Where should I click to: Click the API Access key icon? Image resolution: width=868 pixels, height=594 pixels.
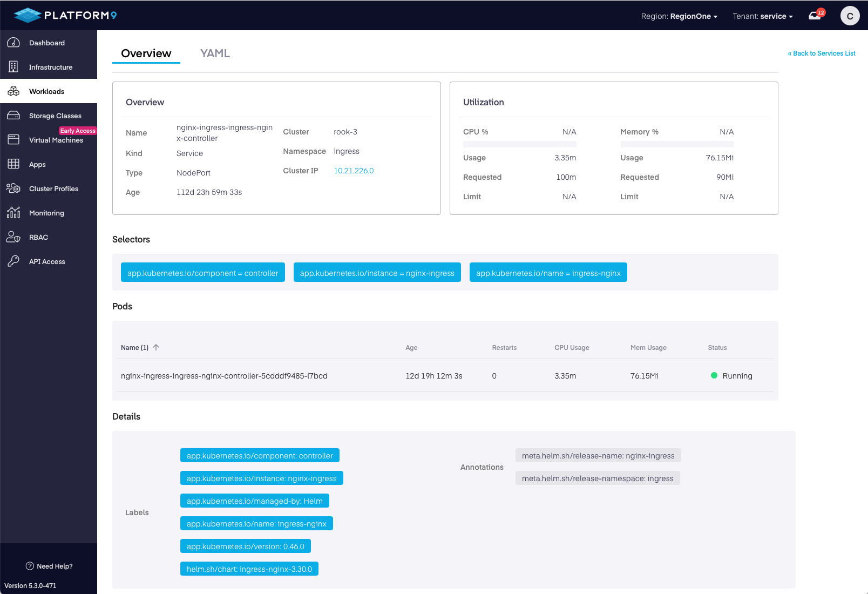click(13, 261)
